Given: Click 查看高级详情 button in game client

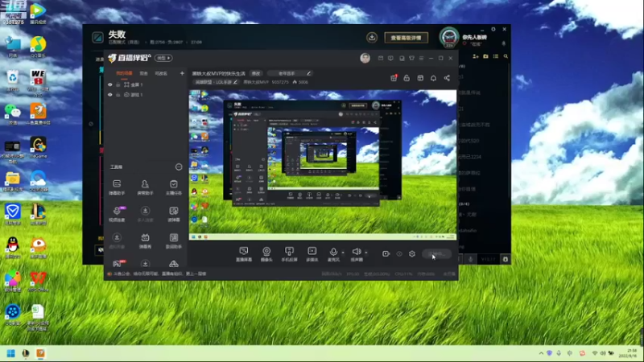Looking at the screenshot, I should [x=407, y=38].
